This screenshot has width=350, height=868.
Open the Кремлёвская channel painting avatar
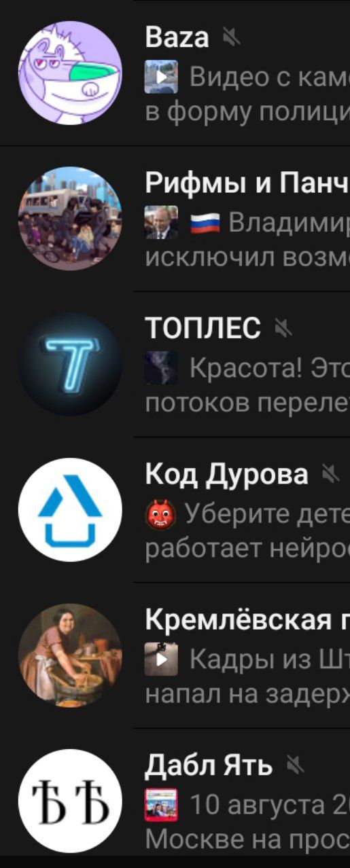pos(70,655)
